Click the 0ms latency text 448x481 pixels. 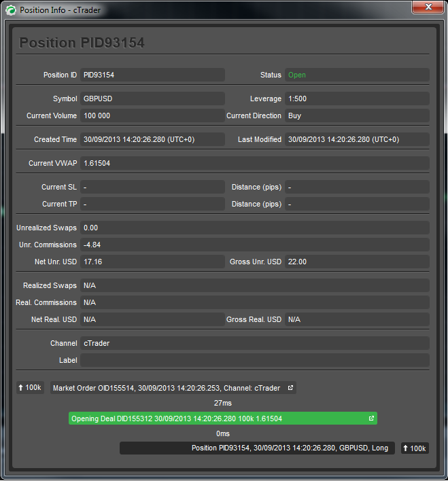click(223, 433)
